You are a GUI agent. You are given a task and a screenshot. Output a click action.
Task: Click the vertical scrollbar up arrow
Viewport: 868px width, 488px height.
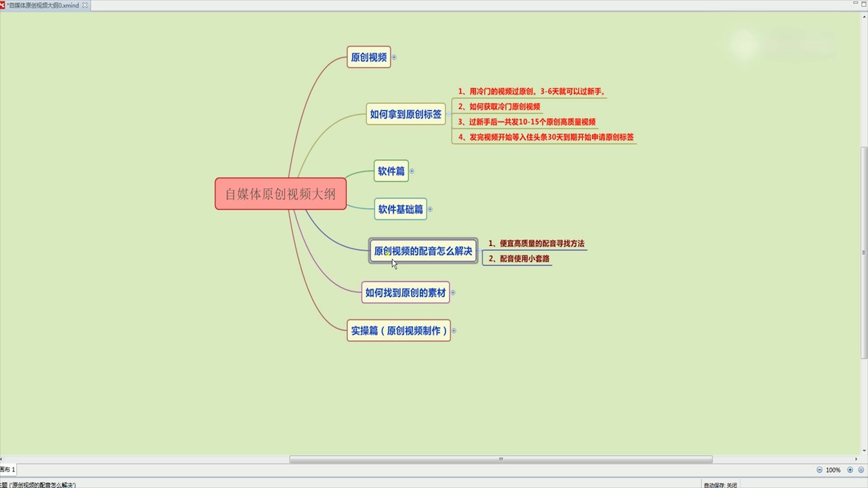click(x=864, y=17)
